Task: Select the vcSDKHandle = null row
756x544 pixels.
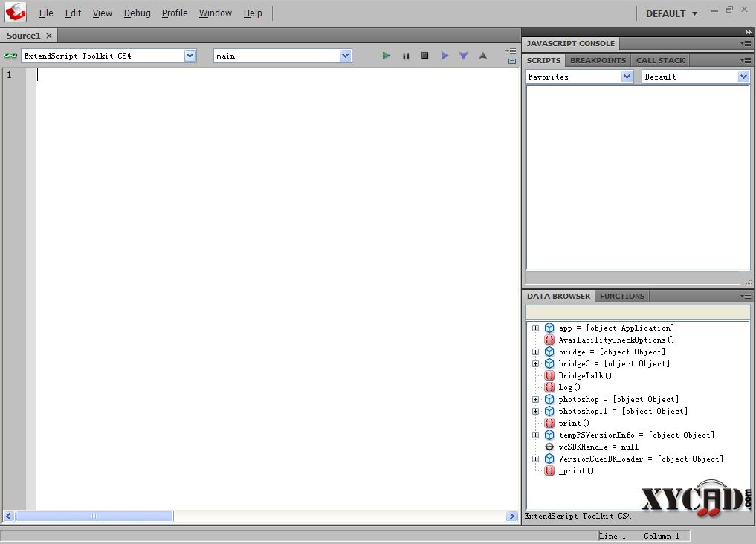Action: point(598,447)
